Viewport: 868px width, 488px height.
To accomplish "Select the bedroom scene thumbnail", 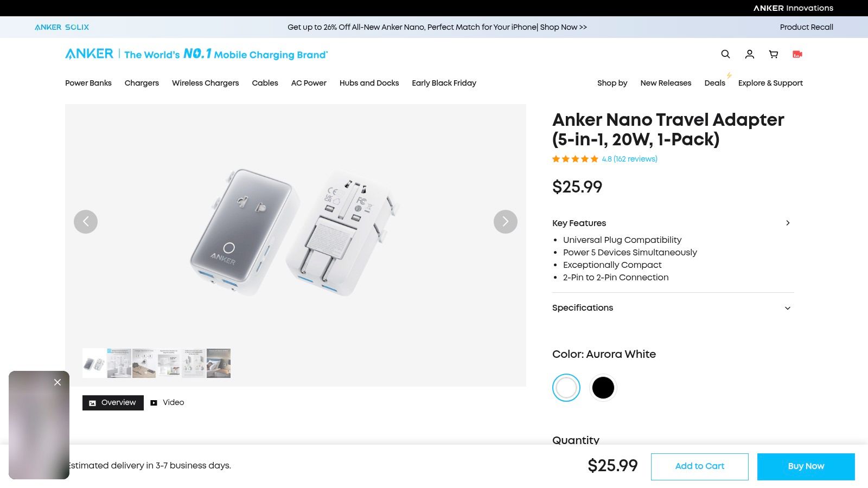I will click(x=218, y=363).
